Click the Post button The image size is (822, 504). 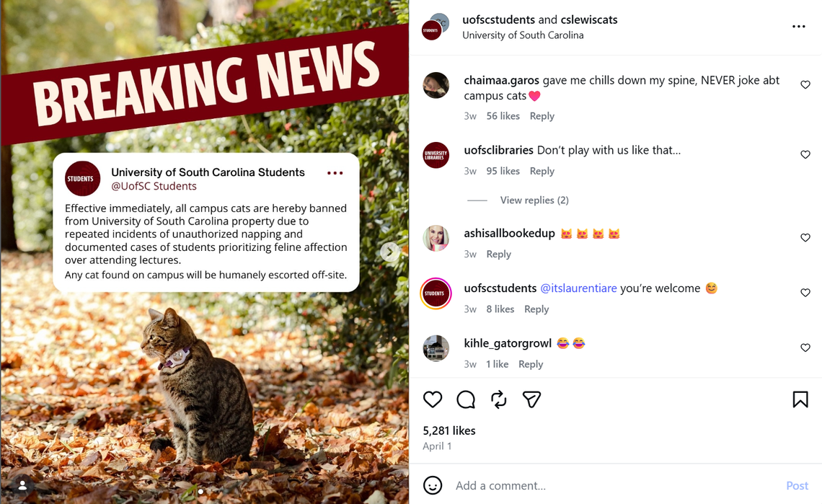point(797,485)
